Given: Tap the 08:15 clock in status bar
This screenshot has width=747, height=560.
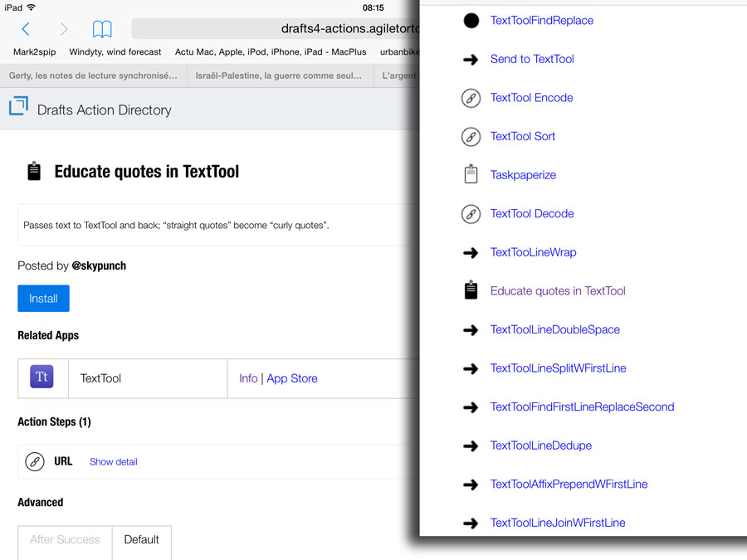Looking at the screenshot, I should pos(373,7).
